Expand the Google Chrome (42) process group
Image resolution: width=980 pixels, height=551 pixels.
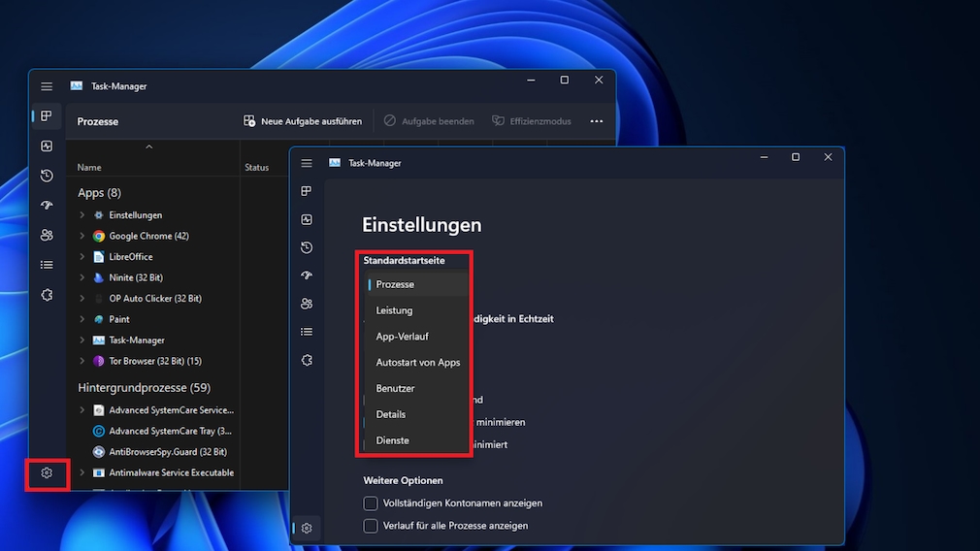point(82,236)
